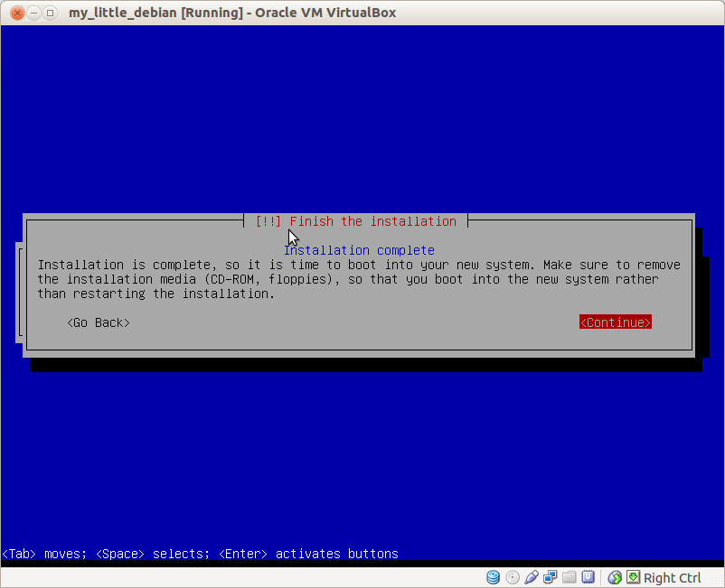Click the optical CD drive status icon

[x=513, y=577]
